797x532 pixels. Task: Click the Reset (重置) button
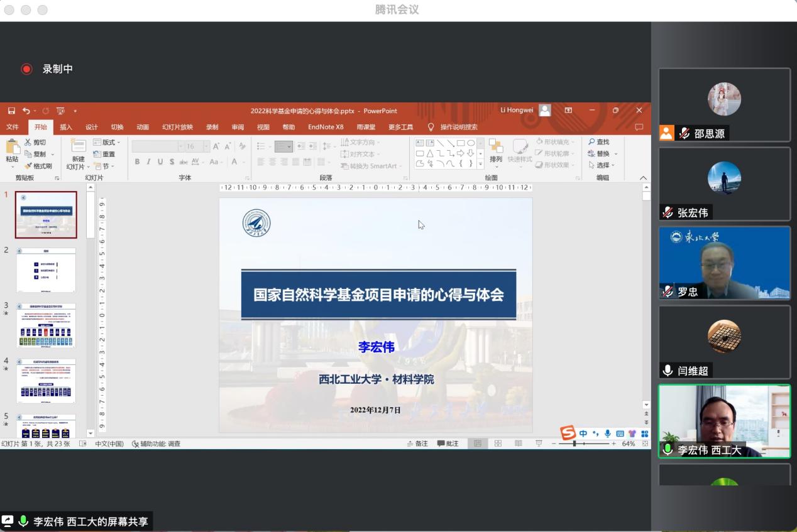104,154
